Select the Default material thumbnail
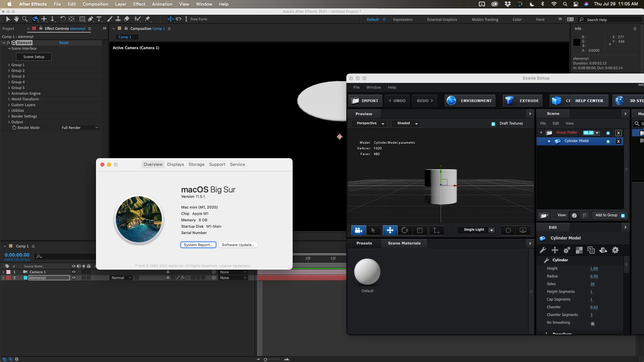Image resolution: width=644 pixels, height=362 pixels. click(x=367, y=272)
